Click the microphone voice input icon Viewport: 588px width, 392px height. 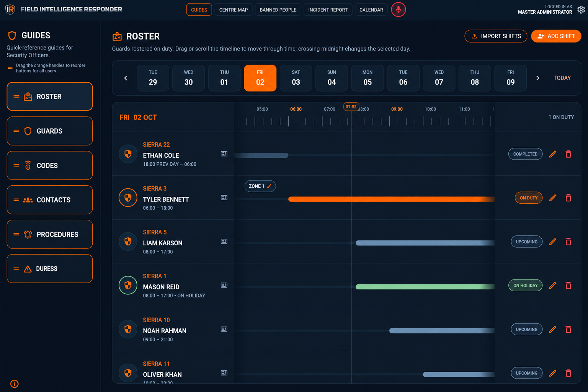click(x=398, y=10)
